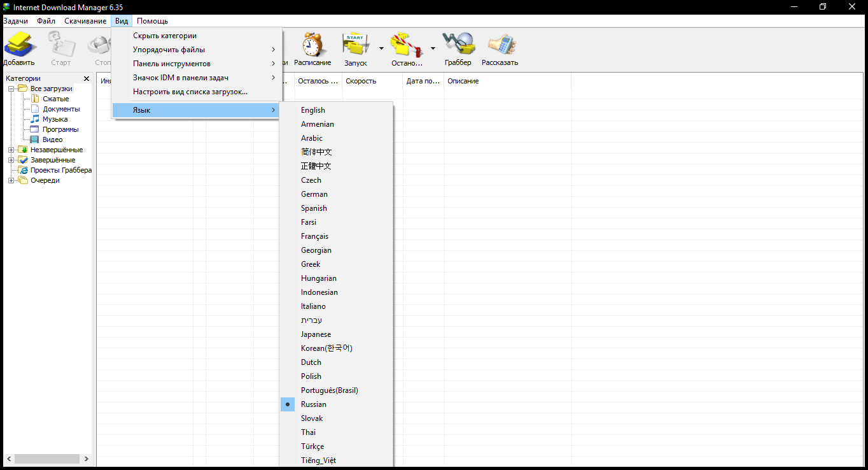Close the Категории panel with X
Viewport: 868px width, 470px height.
(x=87, y=78)
